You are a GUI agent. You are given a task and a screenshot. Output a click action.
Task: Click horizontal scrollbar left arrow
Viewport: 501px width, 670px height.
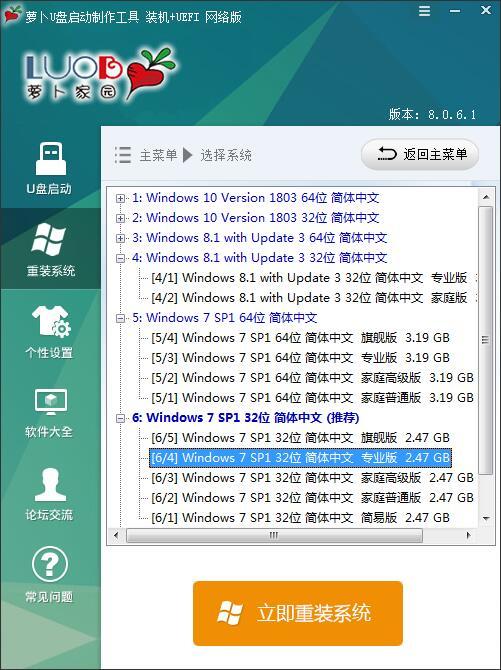[116, 535]
